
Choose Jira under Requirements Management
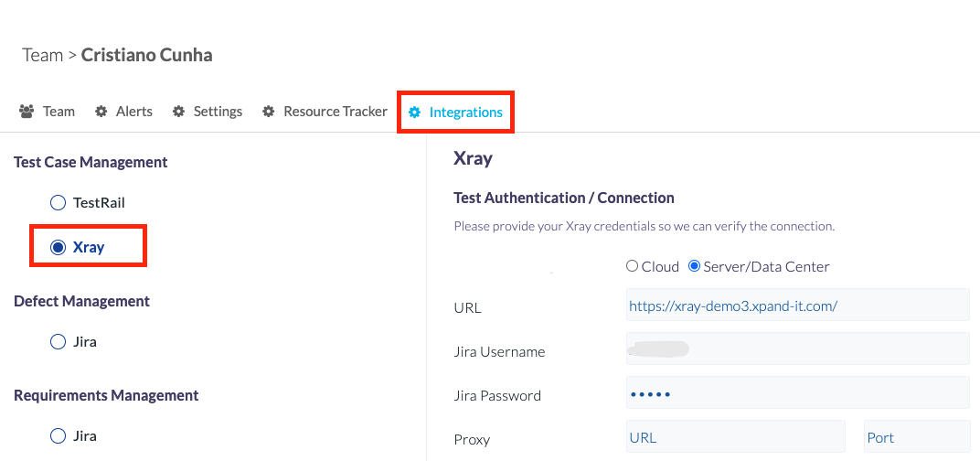tap(58, 436)
